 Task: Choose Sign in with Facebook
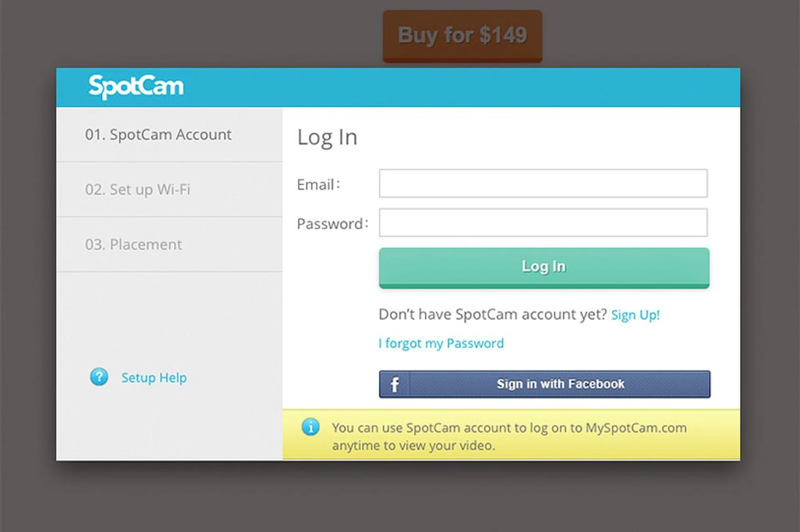click(560, 384)
